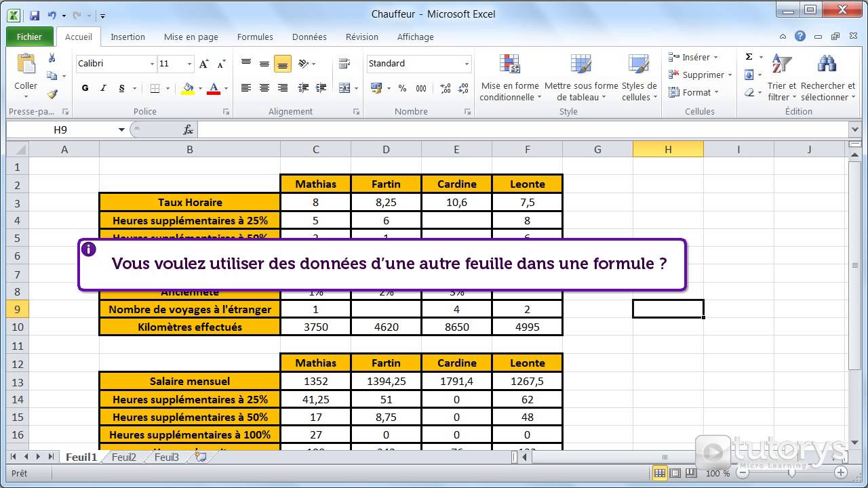Toggle Underline S formatting
Viewport: 868px width, 488px height.
(121, 88)
